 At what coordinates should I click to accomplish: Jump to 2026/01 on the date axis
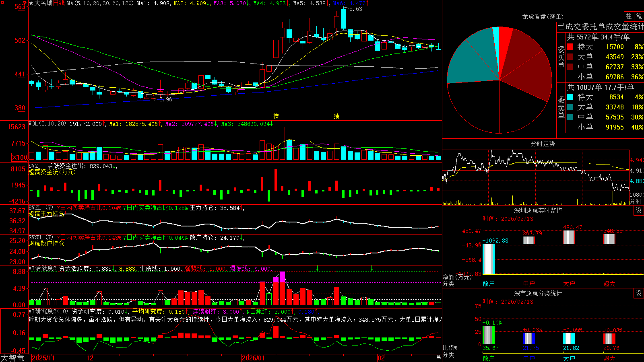(x=253, y=358)
